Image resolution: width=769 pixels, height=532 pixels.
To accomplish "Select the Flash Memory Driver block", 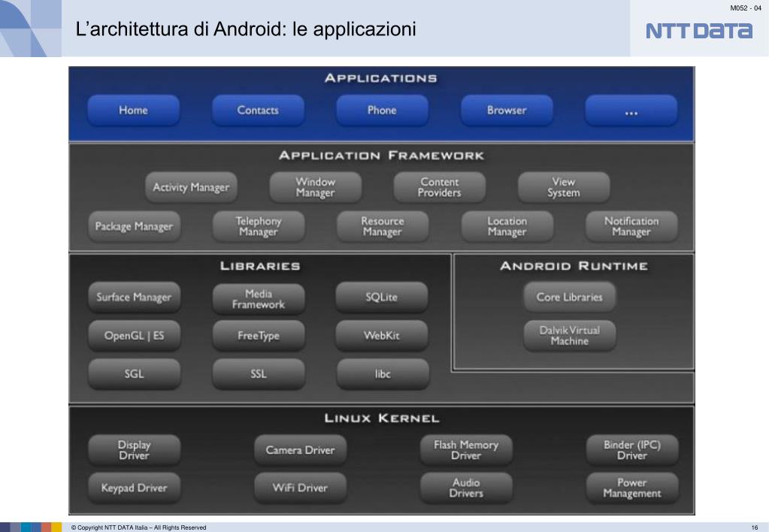I will (x=466, y=450).
